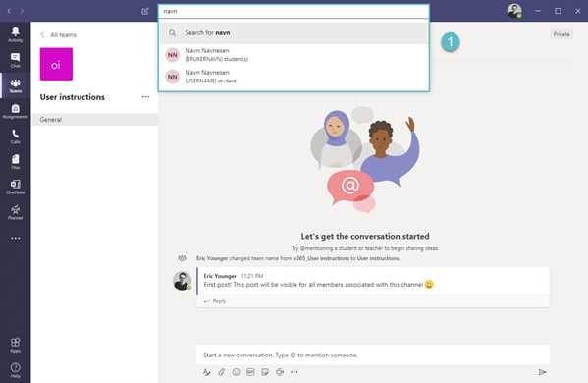Select Navn Navnesen (BRUKERNAVN) search result
The height and width of the screenshot is (383, 588).
click(294, 55)
